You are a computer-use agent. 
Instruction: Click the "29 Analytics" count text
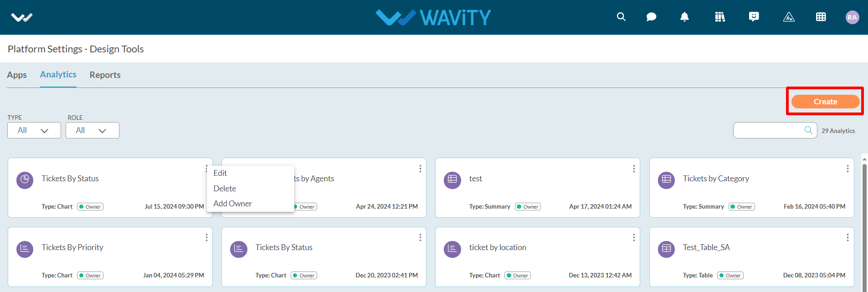click(838, 131)
